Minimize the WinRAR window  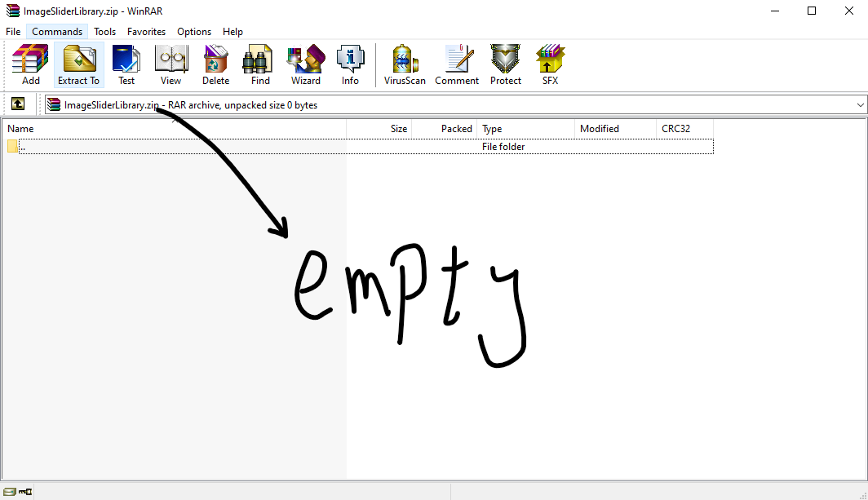775,11
